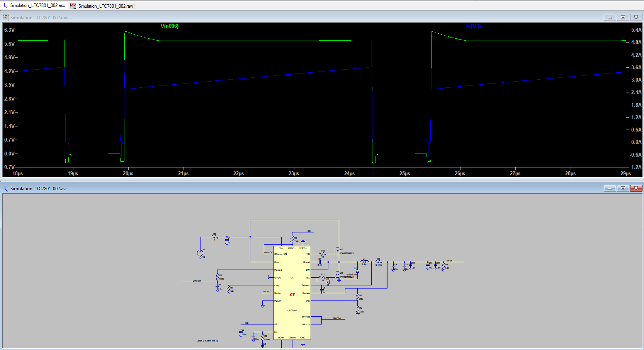Click the Id(M1) trace label
Image resolution: width=644 pixels, height=350 pixels.
473,26
